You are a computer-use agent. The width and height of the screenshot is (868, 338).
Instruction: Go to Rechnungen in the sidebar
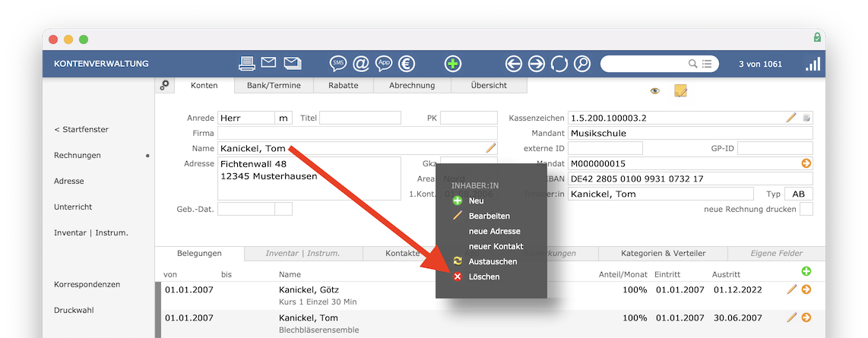(78, 156)
